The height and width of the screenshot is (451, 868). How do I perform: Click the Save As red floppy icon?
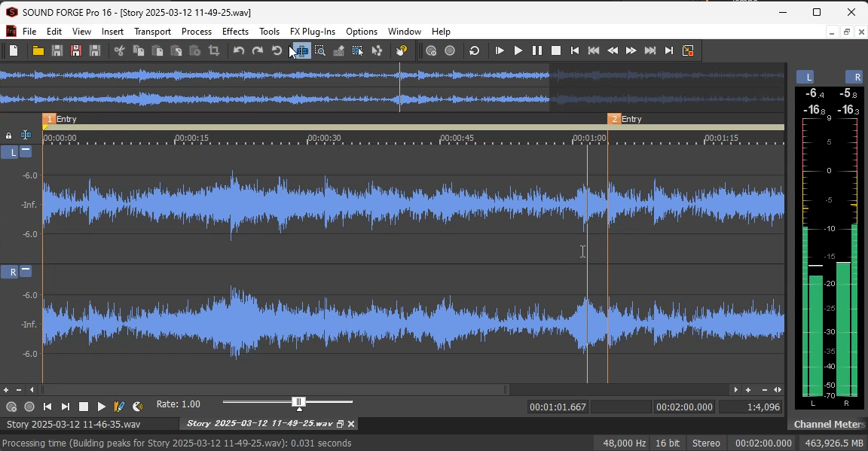[x=76, y=51]
